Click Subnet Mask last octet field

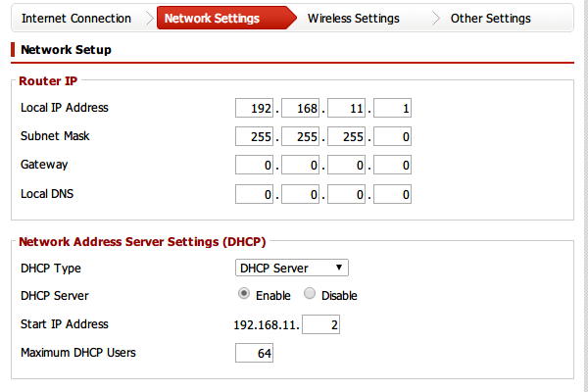392,136
